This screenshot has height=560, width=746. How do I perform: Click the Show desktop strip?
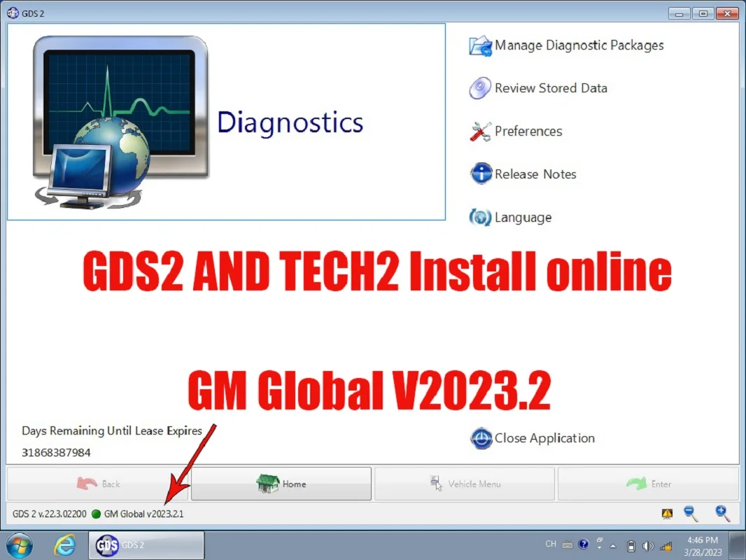tap(738, 546)
